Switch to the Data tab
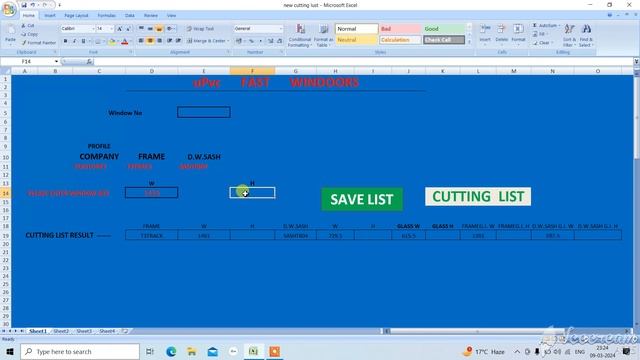 point(130,16)
